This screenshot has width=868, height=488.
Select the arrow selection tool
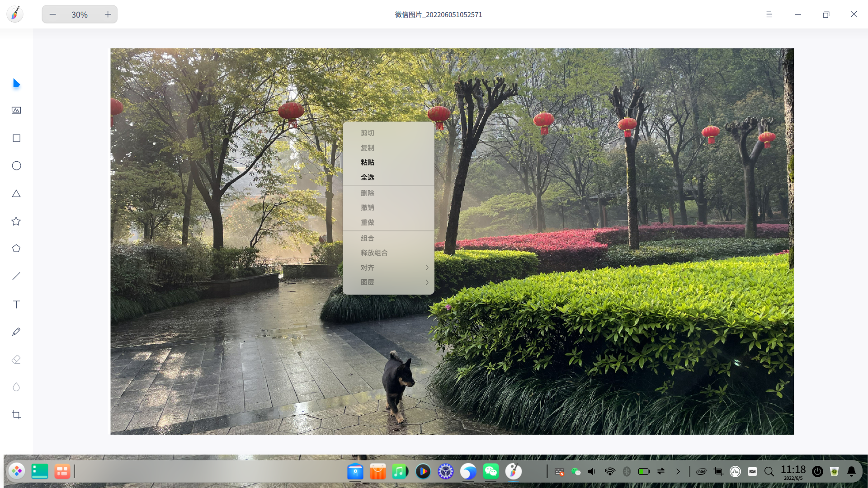(16, 83)
